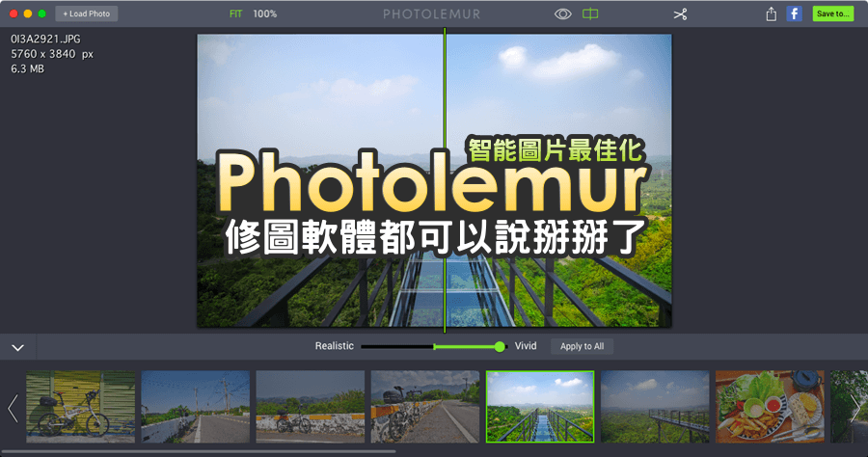
Task: Click the yellow minimize window button
Action: pyautogui.click(x=28, y=13)
